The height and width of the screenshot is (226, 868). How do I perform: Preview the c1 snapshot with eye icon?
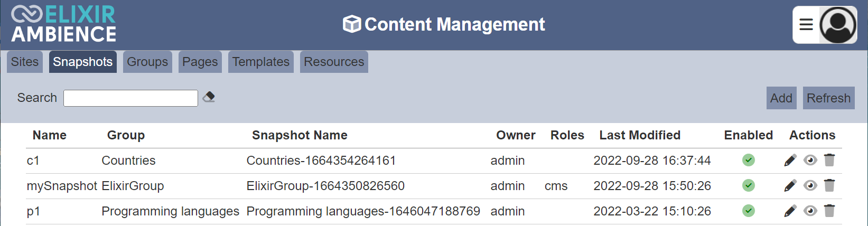pyautogui.click(x=810, y=160)
